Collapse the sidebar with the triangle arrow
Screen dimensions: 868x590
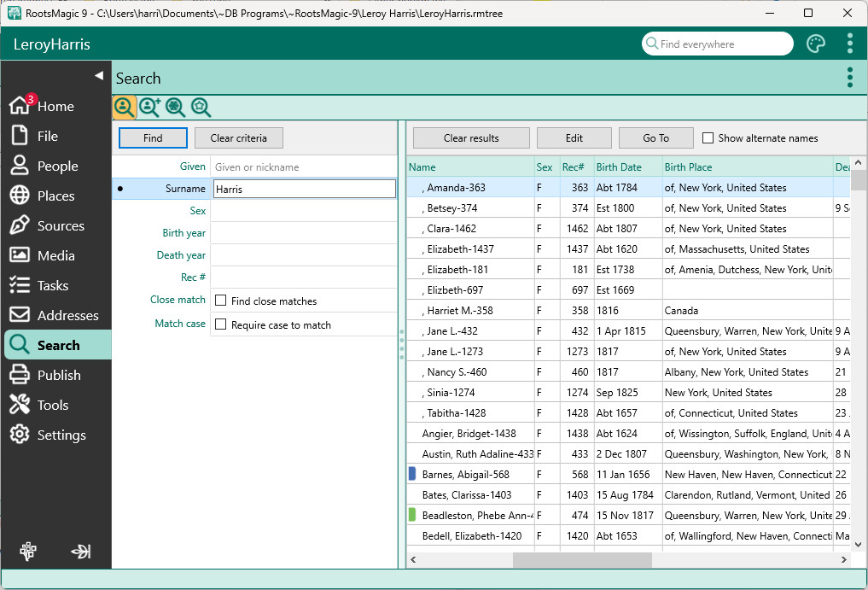pyautogui.click(x=99, y=76)
